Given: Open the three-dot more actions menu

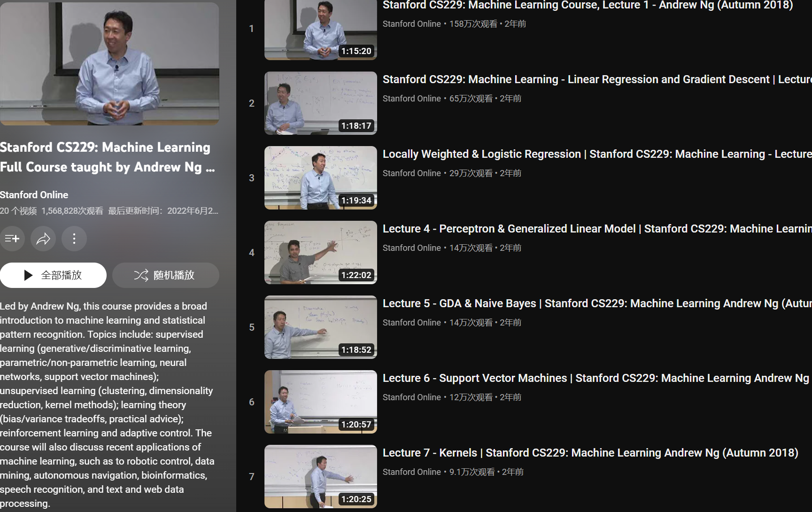Looking at the screenshot, I should coord(74,239).
